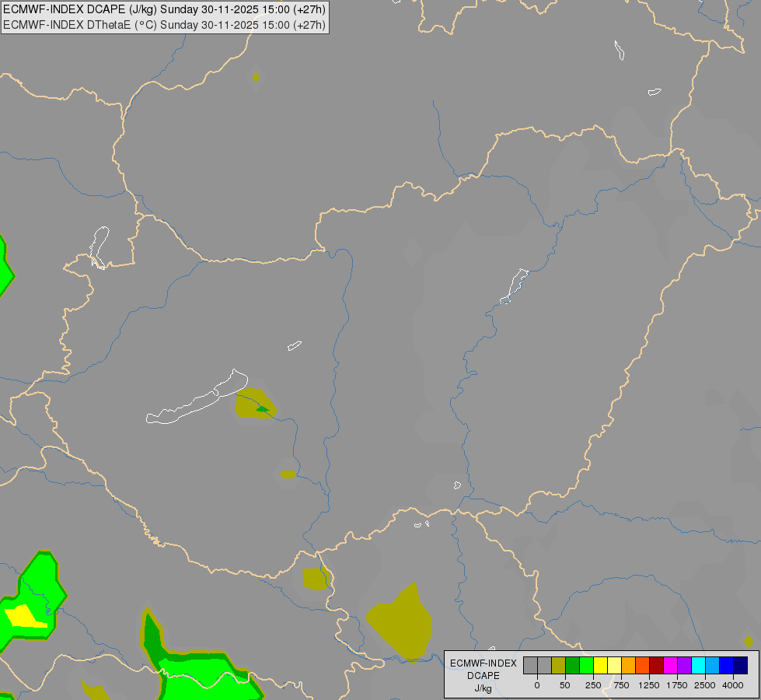Click the '50' legend scale label

(x=565, y=685)
